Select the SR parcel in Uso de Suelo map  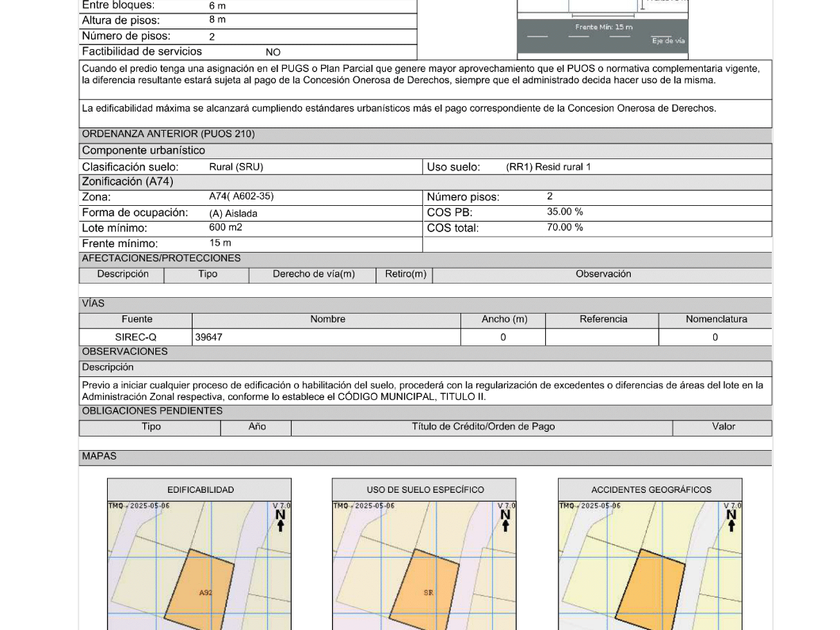pos(425,592)
